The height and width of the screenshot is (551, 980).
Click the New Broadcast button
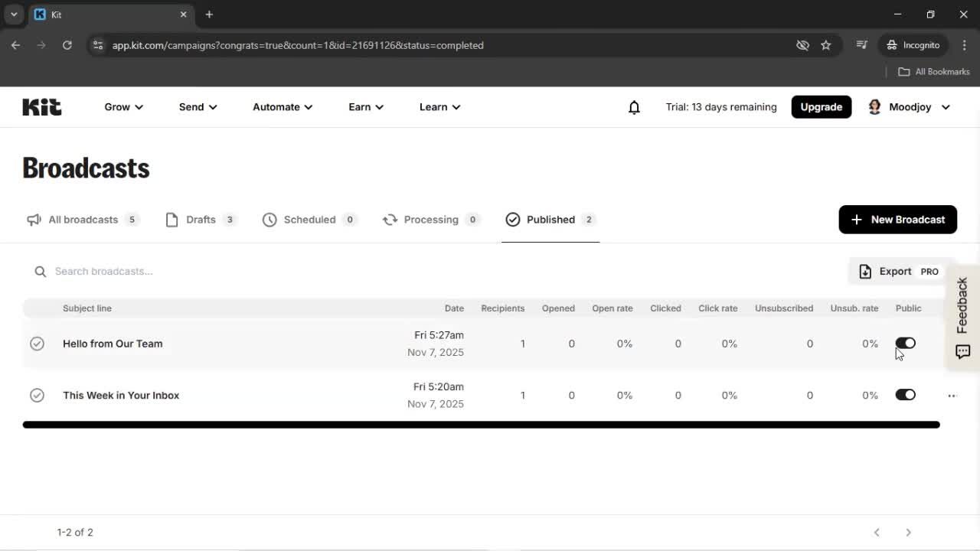click(897, 220)
